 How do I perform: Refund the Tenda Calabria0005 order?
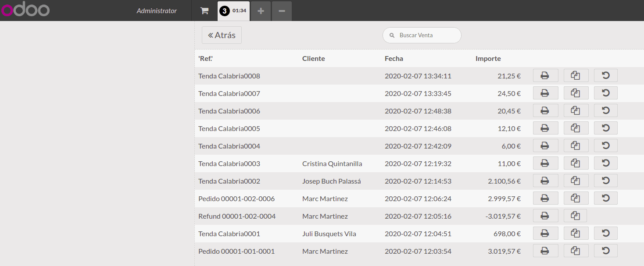pos(605,128)
